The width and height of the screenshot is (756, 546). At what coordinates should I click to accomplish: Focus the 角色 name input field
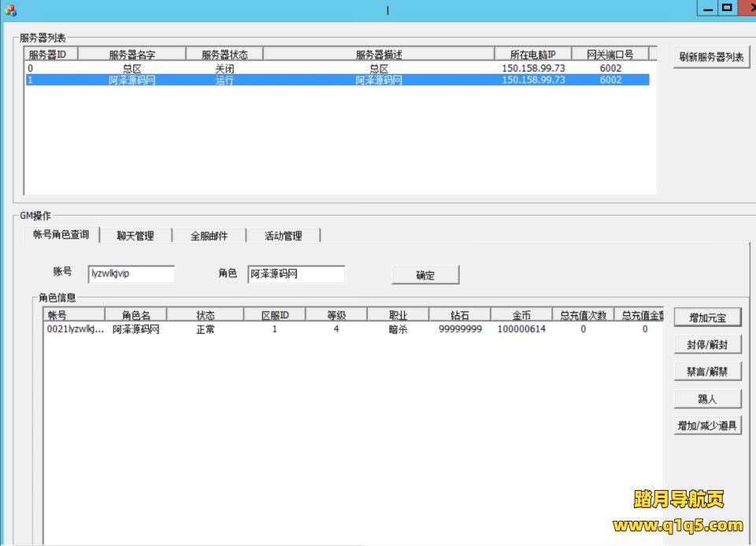(x=295, y=274)
